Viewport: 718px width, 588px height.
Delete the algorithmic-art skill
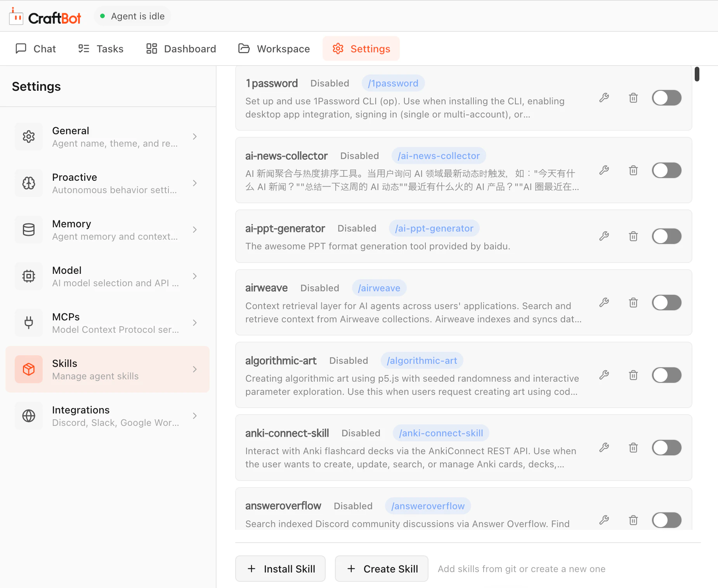(x=633, y=375)
